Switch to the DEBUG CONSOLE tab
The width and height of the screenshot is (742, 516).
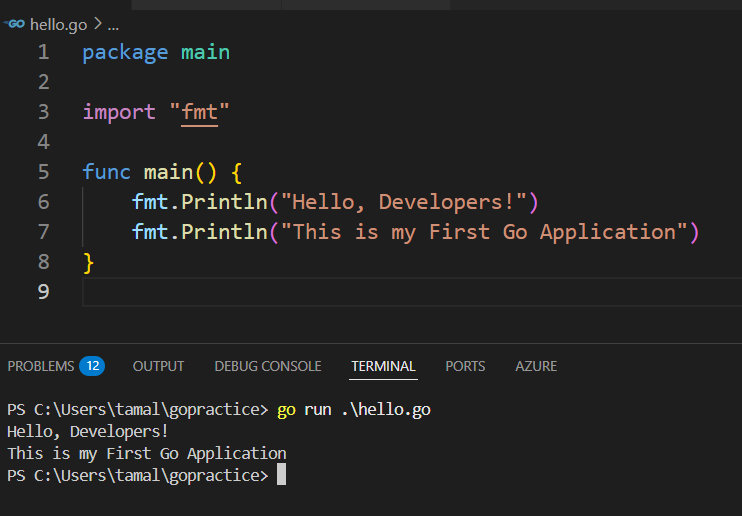click(x=268, y=366)
